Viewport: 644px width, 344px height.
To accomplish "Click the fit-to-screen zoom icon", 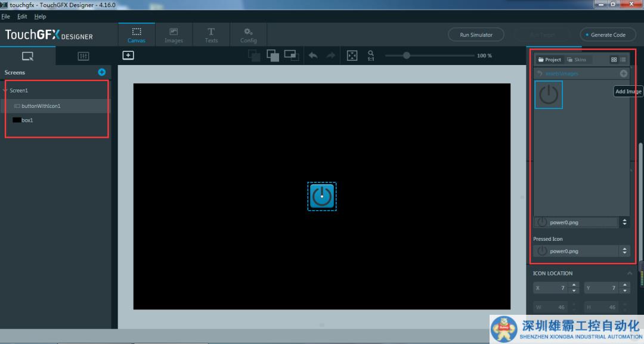I will 352,55.
